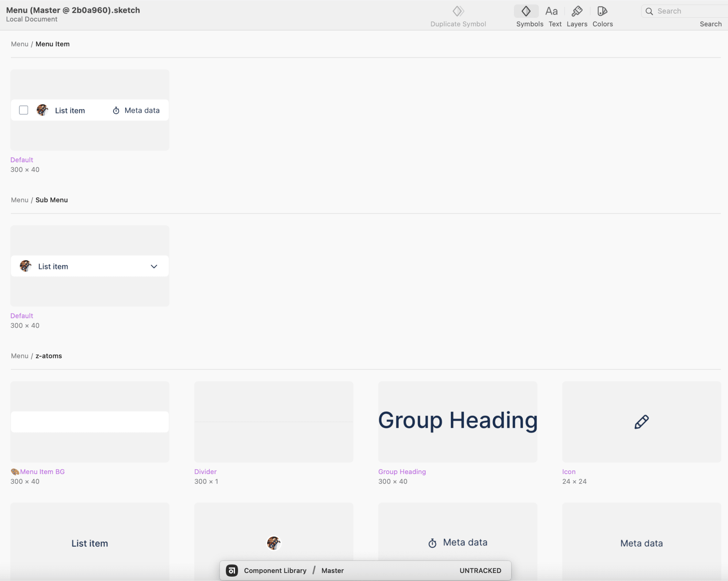Select the Sub Menu Default symbol thumbnail
The width and height of the screenshot is (728, 581).
[90, 266]
